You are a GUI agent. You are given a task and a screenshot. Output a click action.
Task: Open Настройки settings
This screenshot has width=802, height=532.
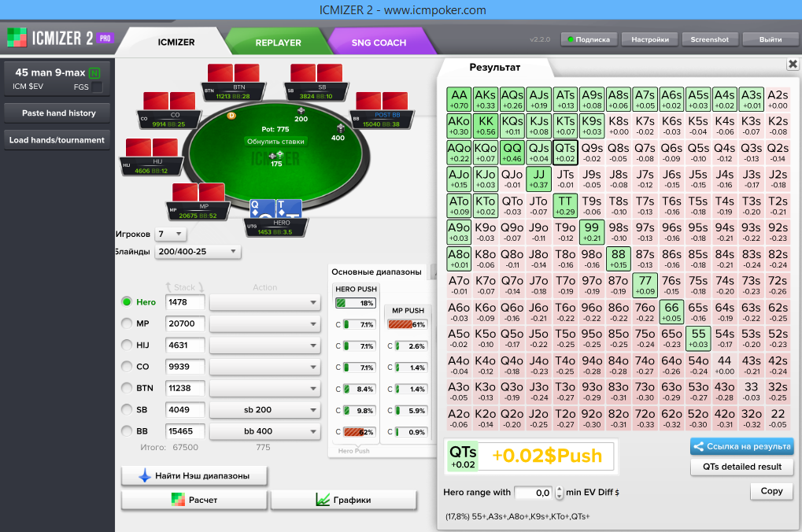pyautogui.click(x=650, y=39)
